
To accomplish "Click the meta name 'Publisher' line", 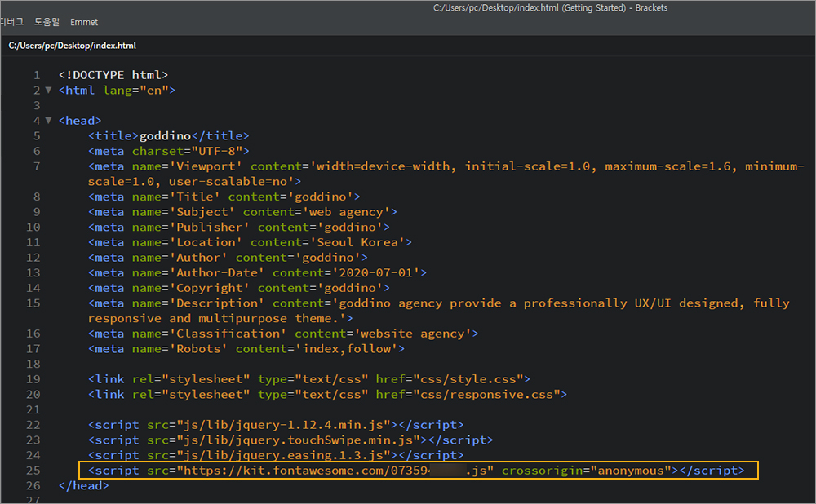I will 239,227.
